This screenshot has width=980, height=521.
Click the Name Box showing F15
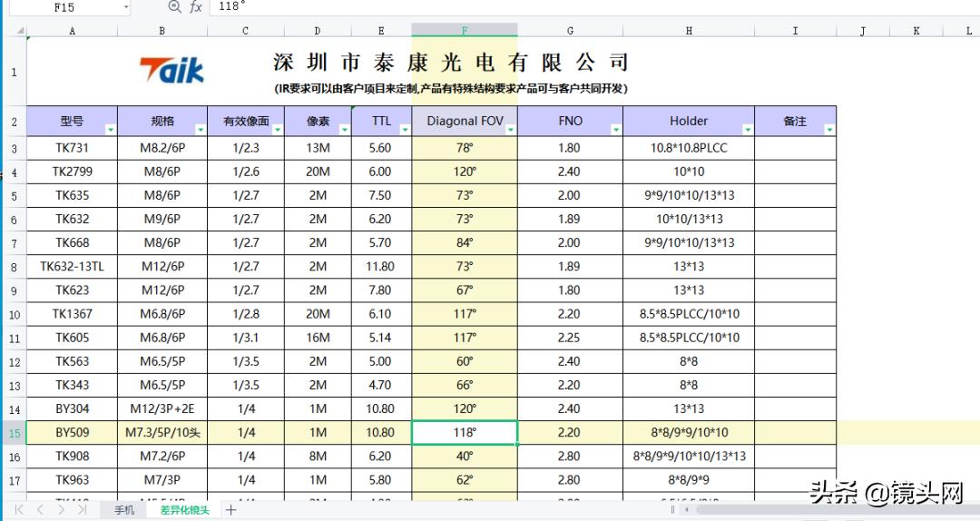point(64,7)
